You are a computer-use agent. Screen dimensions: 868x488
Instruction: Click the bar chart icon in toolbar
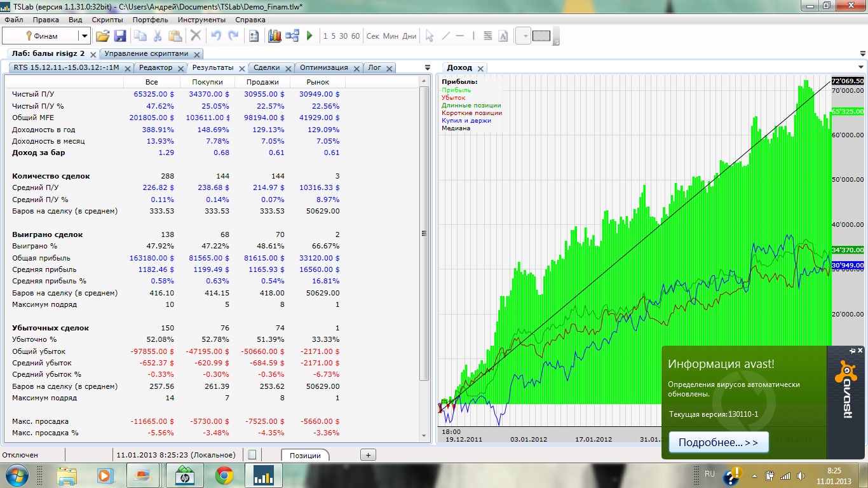coord(275,36)
